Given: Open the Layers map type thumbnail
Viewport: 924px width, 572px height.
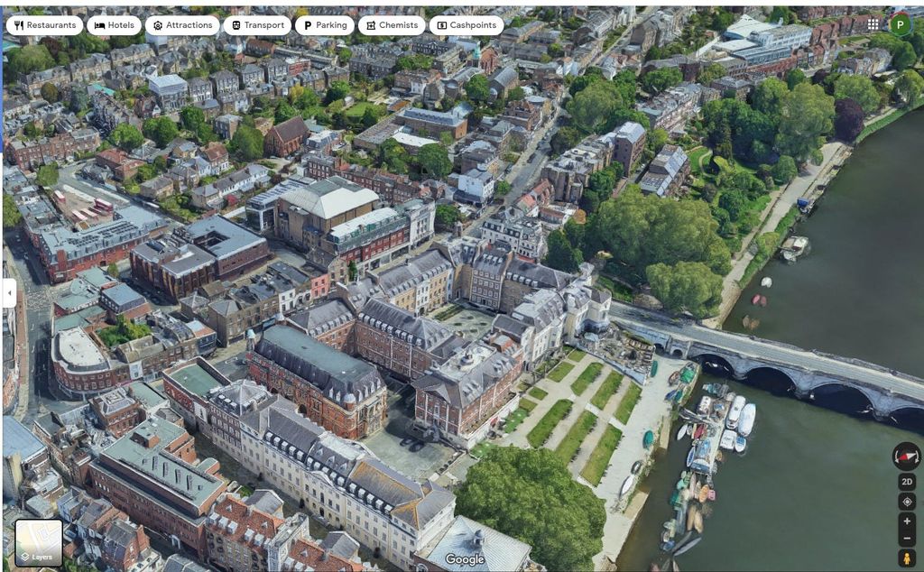Looking at the screenshot, I should 39,542.
